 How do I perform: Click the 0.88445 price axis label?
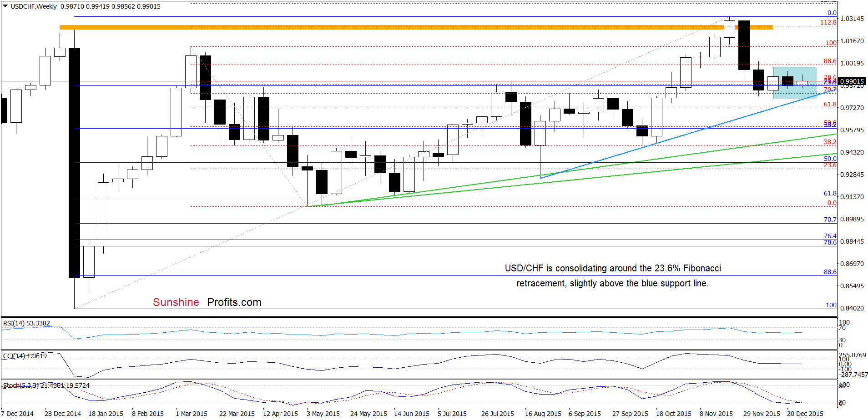coord(852,241)
